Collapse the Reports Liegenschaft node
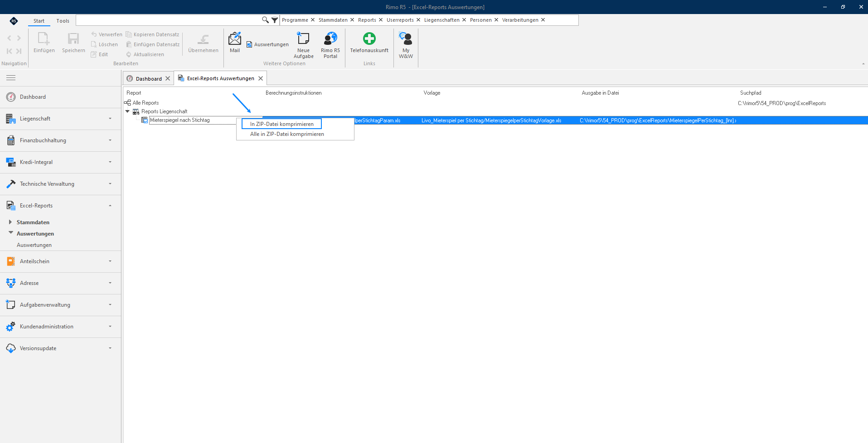Viewport: 868px width, 443px height. (x=127, y=111)
